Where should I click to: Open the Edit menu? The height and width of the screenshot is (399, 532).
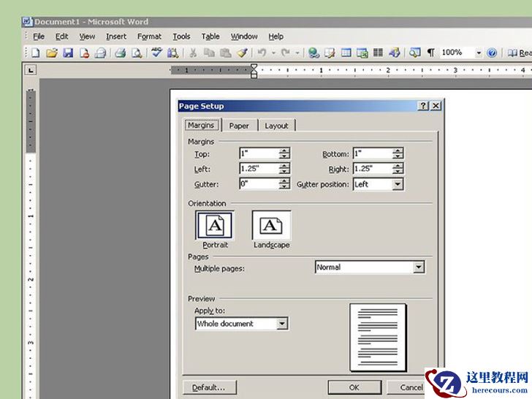tap(61, 37)
